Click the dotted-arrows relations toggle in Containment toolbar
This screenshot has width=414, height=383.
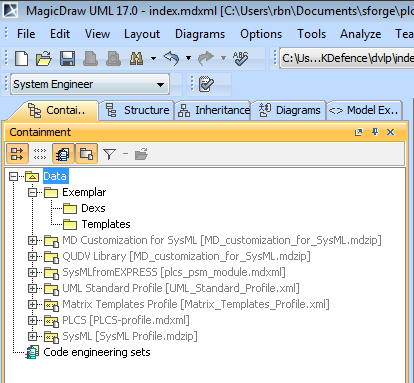tap(40, 154)
